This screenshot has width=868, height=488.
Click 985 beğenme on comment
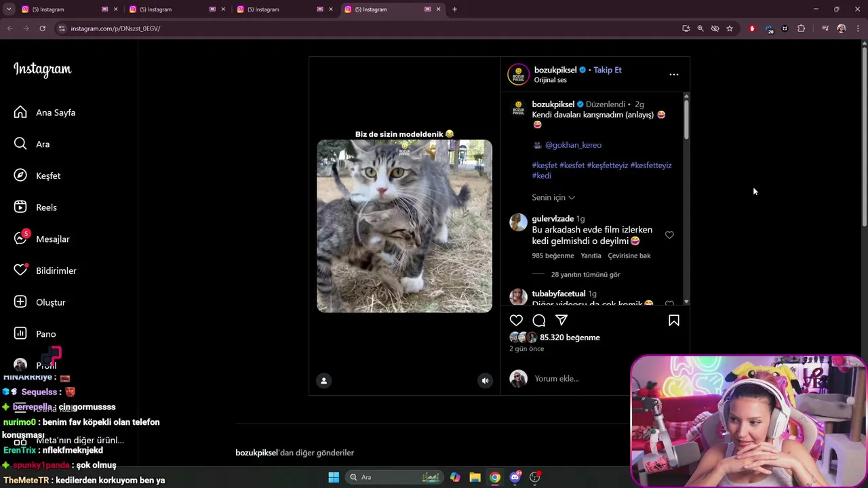pyautogui.click(x=553, y=256)
